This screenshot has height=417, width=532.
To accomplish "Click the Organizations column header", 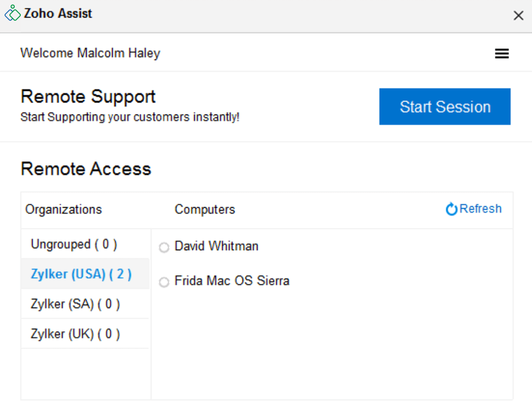I will point(63,210).
